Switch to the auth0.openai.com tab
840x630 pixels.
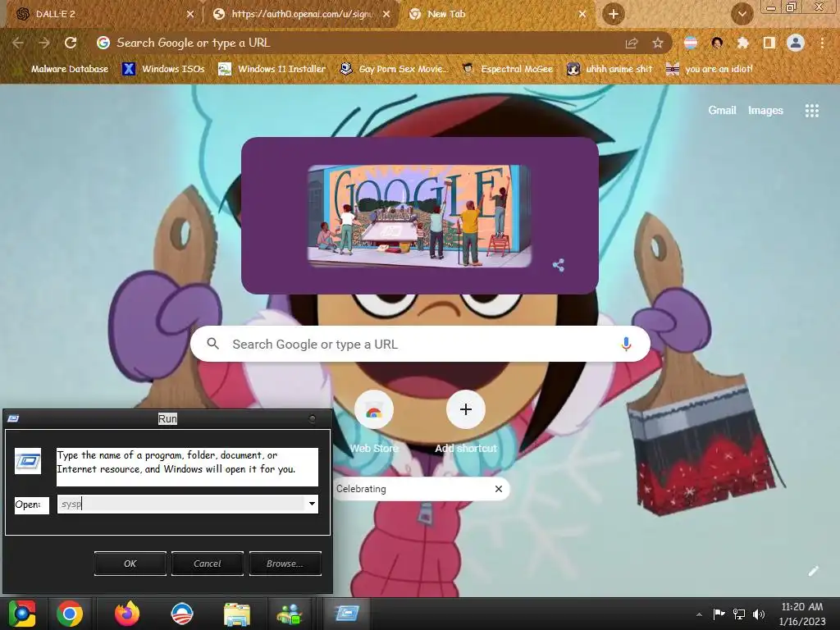pos(300,14)
